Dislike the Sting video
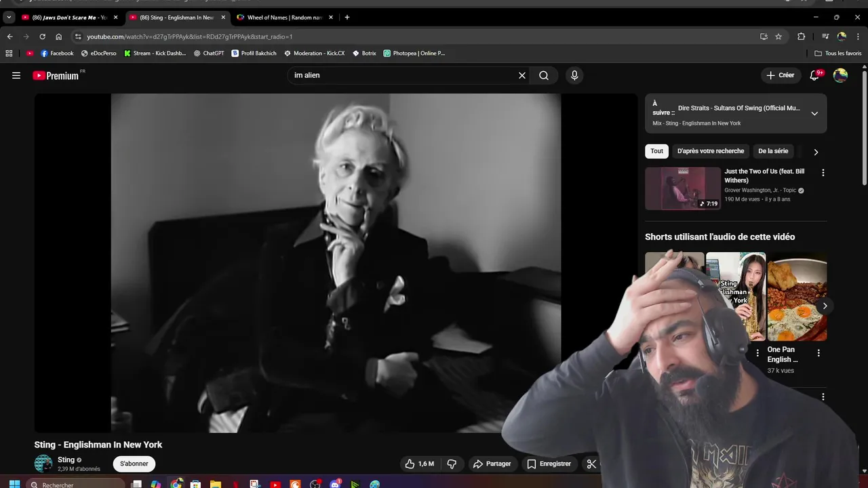The width and height of the screenshot is (868, 488). tap(452, 464)
